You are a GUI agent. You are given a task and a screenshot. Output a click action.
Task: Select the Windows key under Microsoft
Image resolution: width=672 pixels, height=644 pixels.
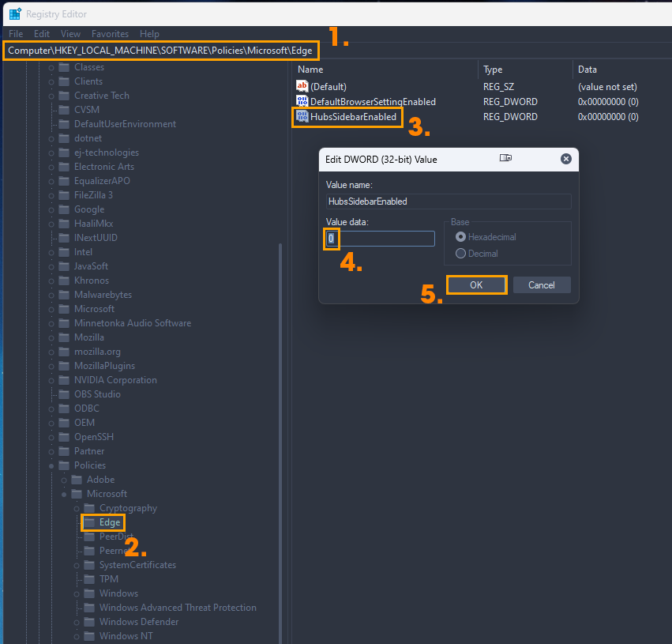click(118, 593)
